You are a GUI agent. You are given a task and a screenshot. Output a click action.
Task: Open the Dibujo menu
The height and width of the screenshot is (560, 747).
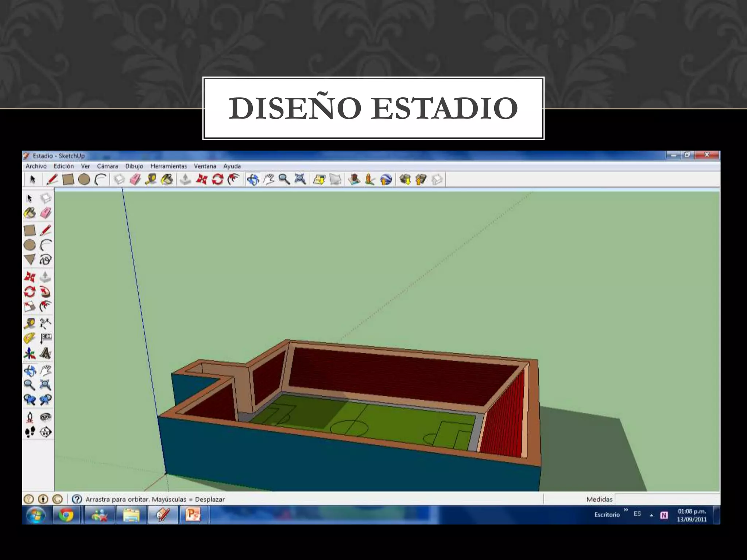(x=134, y=166)
